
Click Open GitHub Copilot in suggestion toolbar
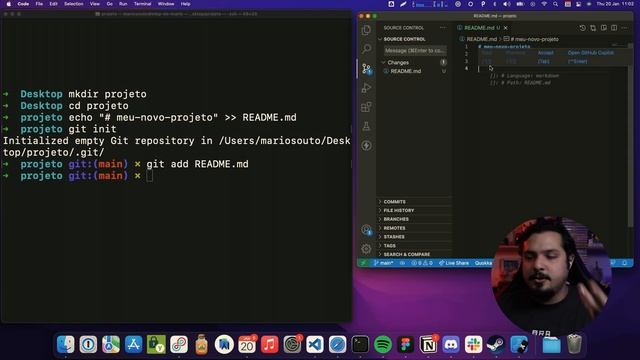click(x=590, y=53)
